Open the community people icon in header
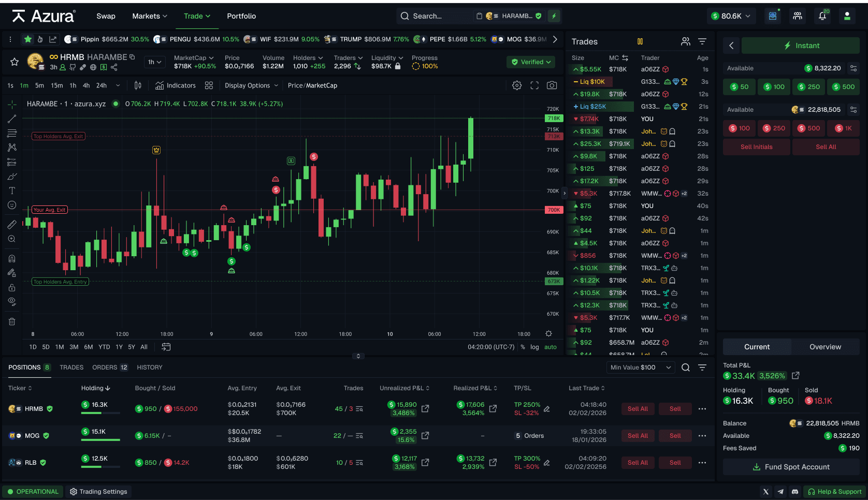The width and height of the screenshot is (868, 500). [798, 16]
